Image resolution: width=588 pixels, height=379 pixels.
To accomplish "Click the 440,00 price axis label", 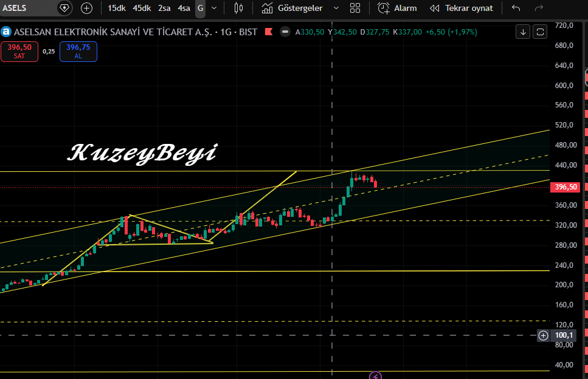I will point(566,165).
